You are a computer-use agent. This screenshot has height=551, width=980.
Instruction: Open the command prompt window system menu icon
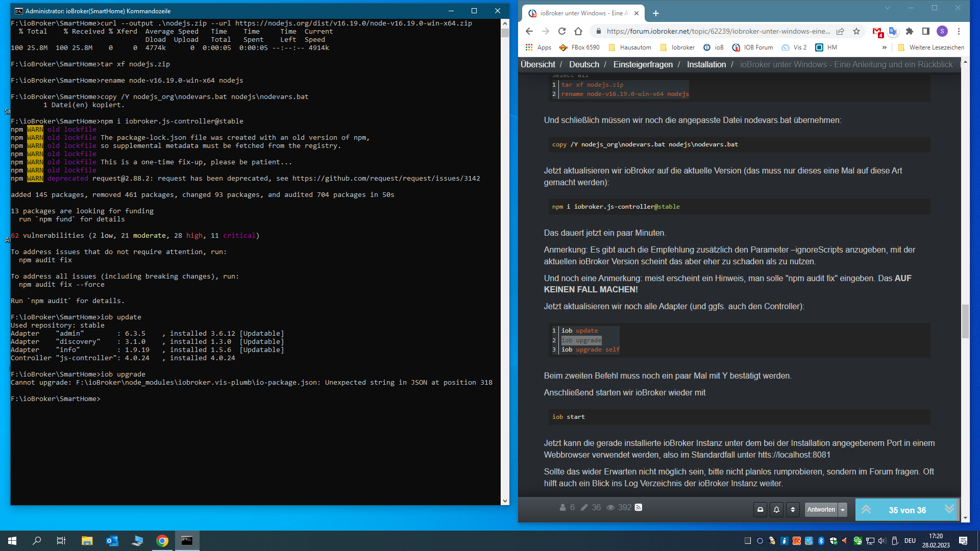pos(18,11)
